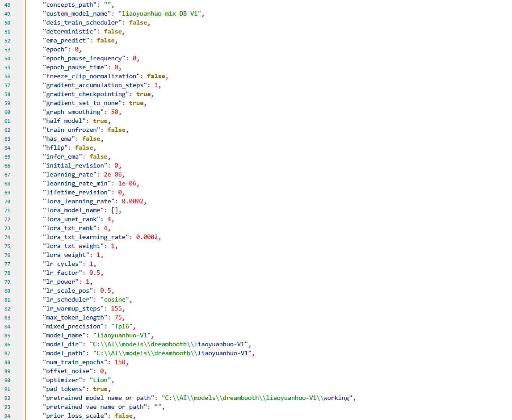Click the key name half_model
The image size is (512, 420).
[63, 121]
